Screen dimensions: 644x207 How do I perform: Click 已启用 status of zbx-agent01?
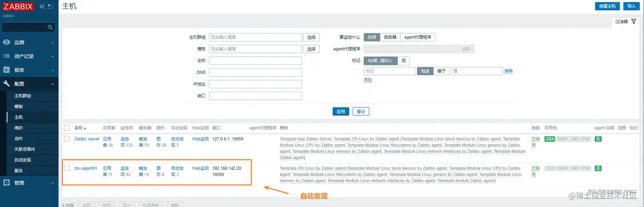(x=535, y=171)
